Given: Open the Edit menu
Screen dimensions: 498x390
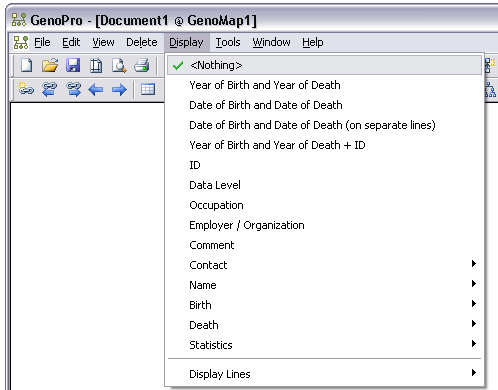Looking at the screenshot, I should (71, 42).
